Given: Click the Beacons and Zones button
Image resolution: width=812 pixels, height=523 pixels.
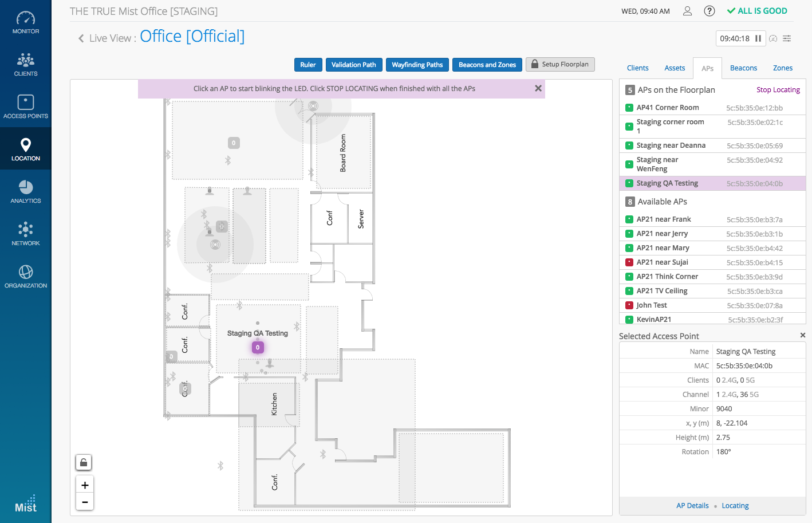Looking at the screenshot, I should pos(487,65).
